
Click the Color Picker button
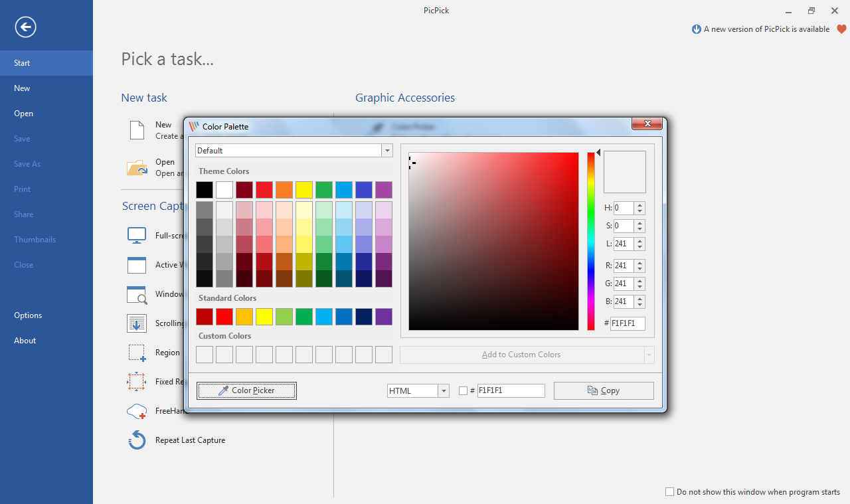246,390
